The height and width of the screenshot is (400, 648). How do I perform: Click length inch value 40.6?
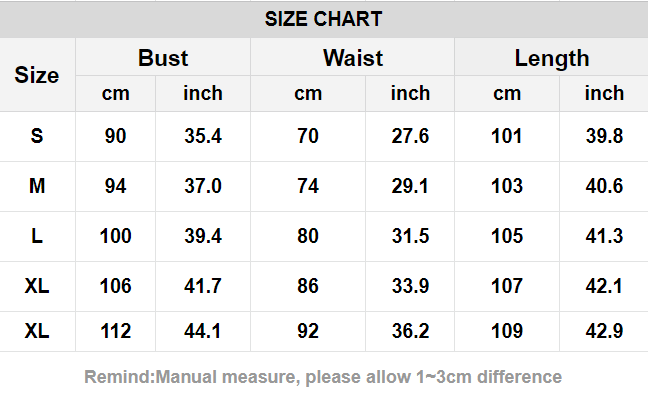click(x=604, y=186)
